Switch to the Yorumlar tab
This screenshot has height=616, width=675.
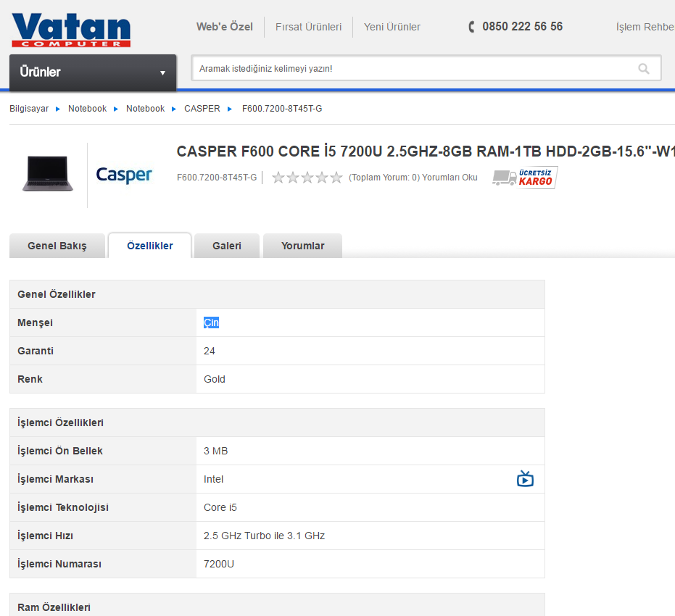302,246
